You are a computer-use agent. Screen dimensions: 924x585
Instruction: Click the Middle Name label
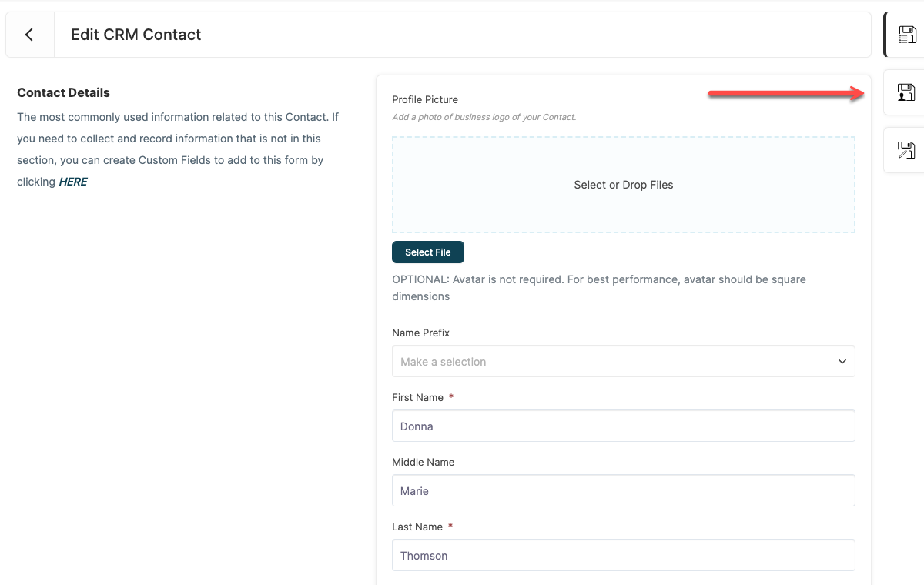click(423, 462)
